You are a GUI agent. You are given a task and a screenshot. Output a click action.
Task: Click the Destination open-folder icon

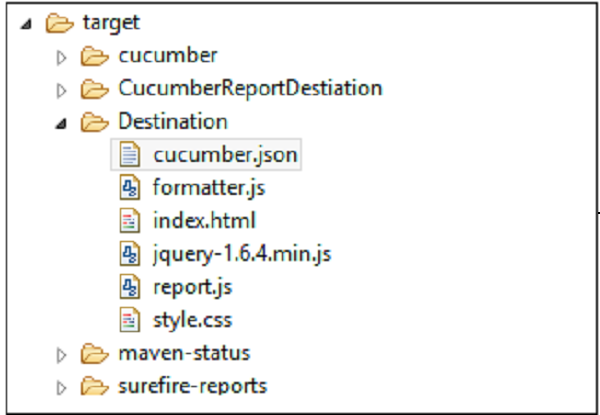[94, 122]
